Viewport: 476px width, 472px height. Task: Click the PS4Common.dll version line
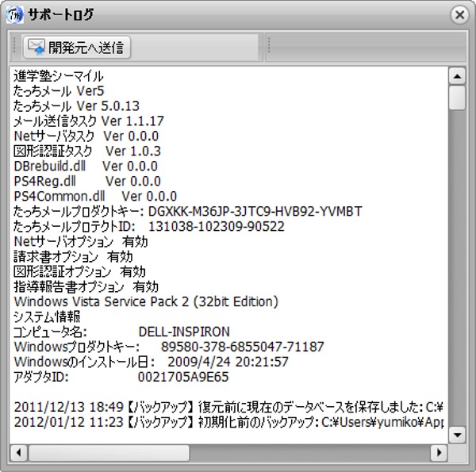(x=95, y=197)
